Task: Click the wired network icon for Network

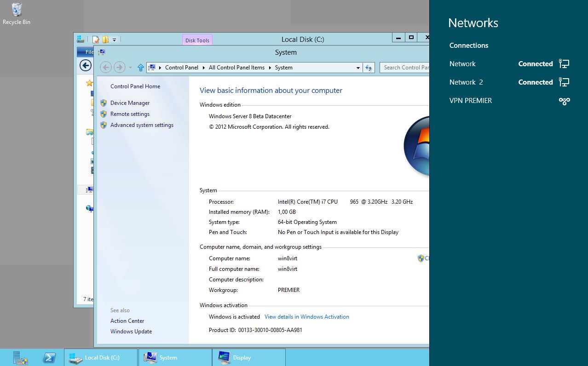Action: point(564,64)
